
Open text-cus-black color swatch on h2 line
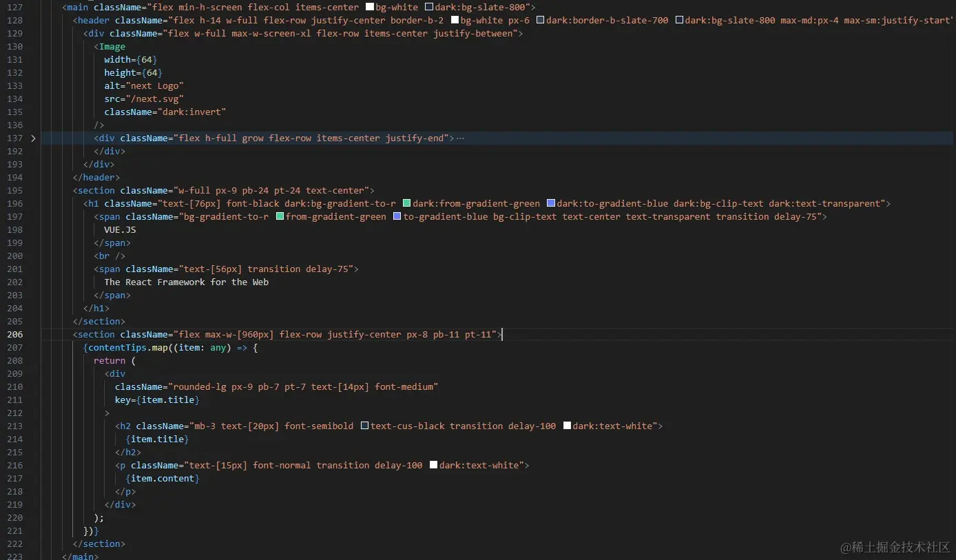point(364,426)
